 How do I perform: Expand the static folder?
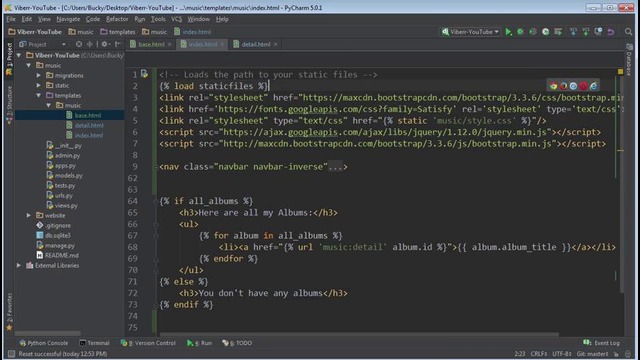[38, 85]
